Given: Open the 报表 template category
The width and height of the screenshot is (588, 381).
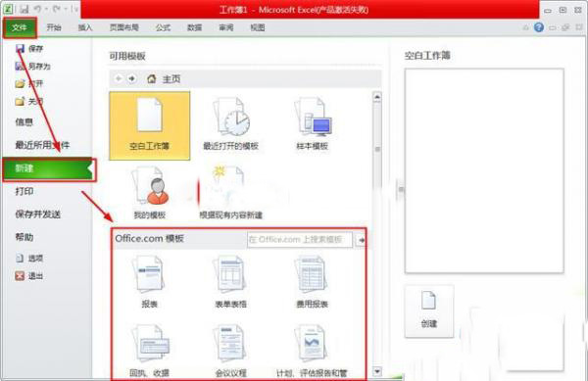Looking at the screenshot, I should (149, 282).
